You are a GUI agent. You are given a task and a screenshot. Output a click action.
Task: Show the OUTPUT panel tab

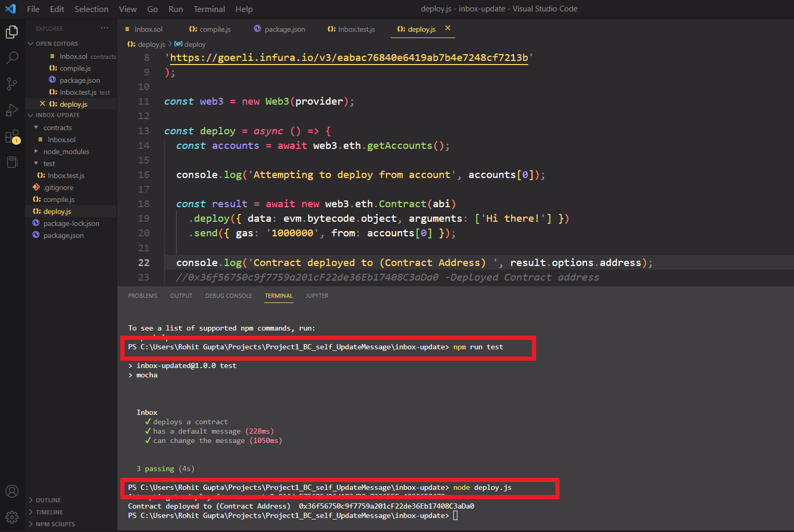[181, 296]
